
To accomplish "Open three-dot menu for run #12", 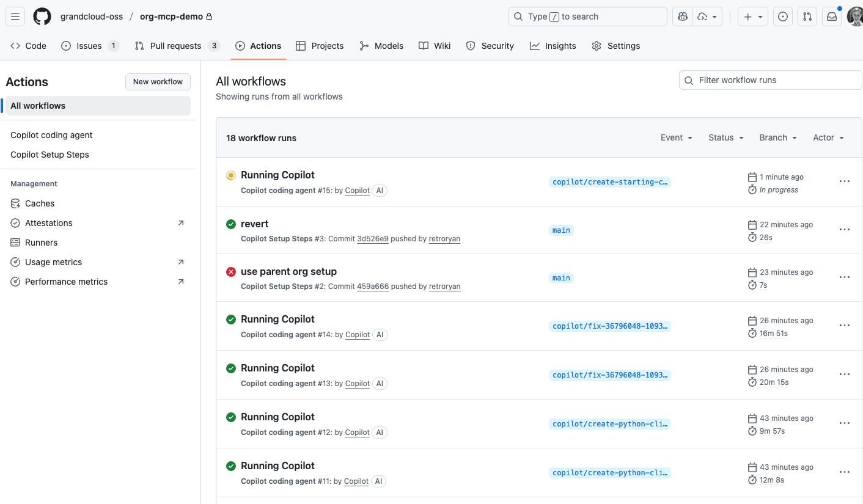I will click(845, 423).
